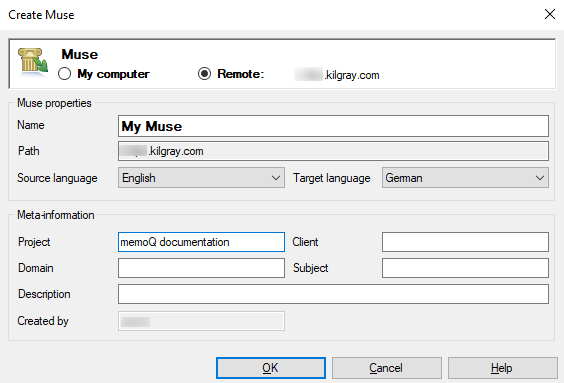Focus the Project input field
Image resolution: width=564 pixels, height=383 pixels.
(201, 242)
